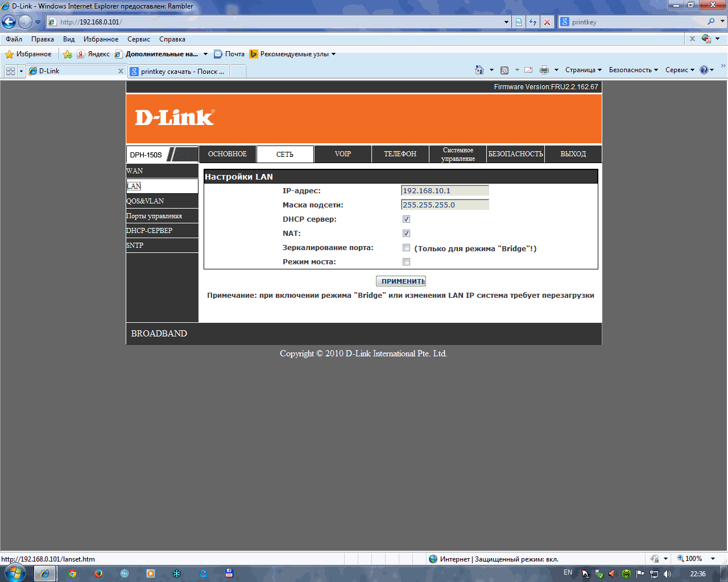
Task: Click the IP-адрес input field
Action: click(x=445, y=190)
